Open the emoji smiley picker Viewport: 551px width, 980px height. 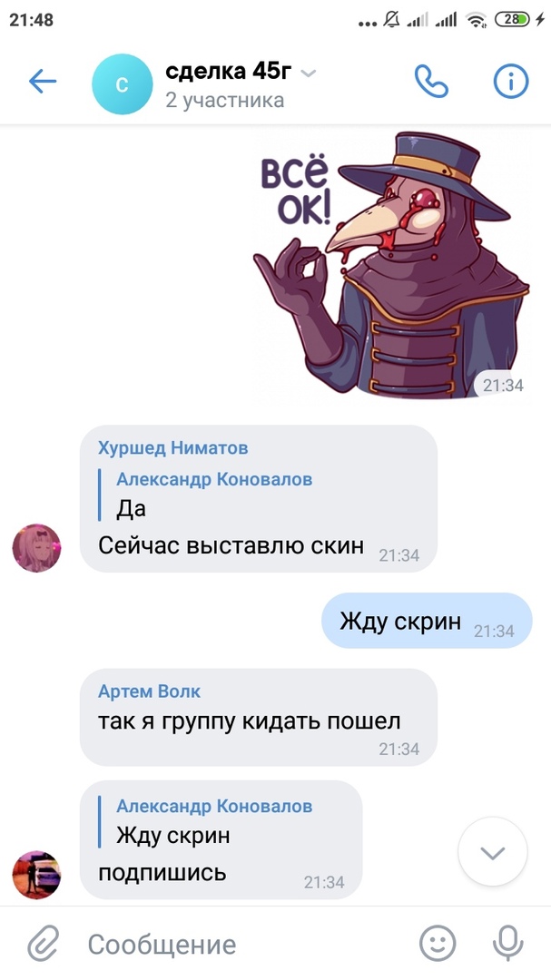coord(438,944)
